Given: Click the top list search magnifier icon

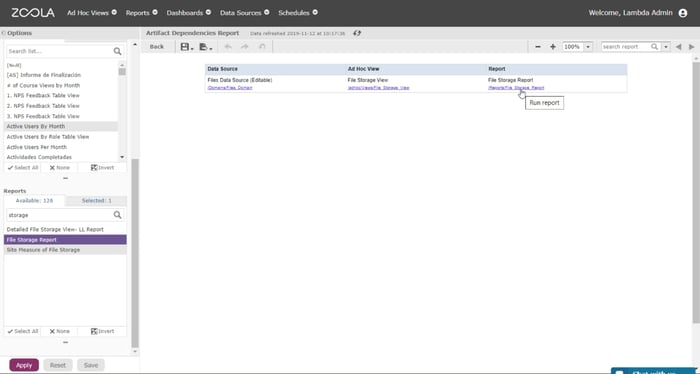Looking at the screenshot, I should [x=117, y=51].
